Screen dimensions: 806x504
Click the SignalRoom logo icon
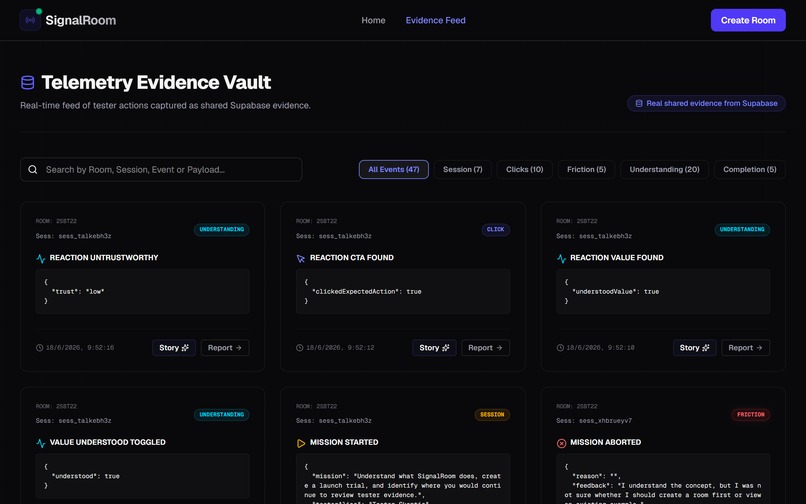click(30, 21)
